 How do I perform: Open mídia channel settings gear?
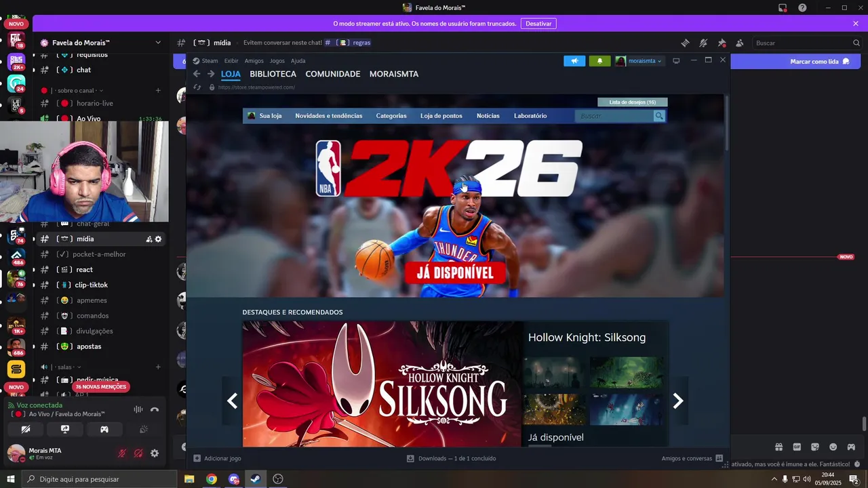158,239
